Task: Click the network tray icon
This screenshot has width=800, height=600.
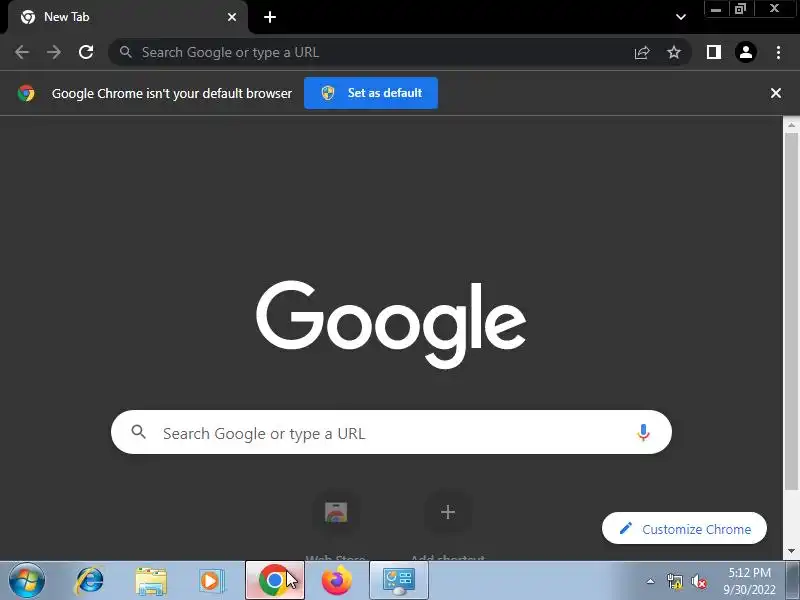Action: [674, 581]
